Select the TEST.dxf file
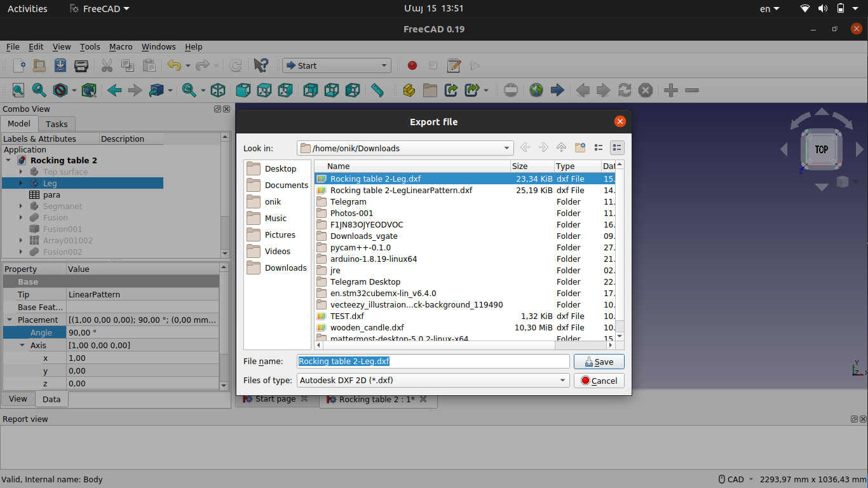Viewport: 868px width, 488px height. pyautogui.click(x=347, y=316)
